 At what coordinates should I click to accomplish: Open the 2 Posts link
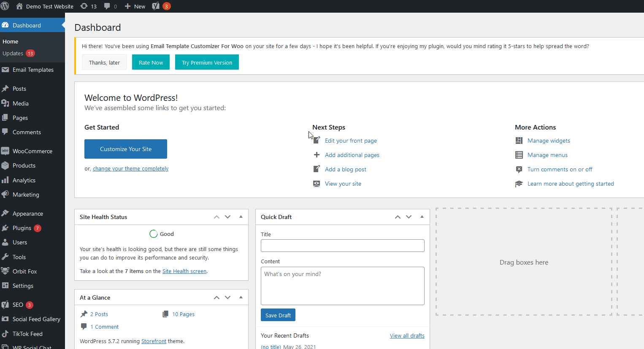[99, 314]
